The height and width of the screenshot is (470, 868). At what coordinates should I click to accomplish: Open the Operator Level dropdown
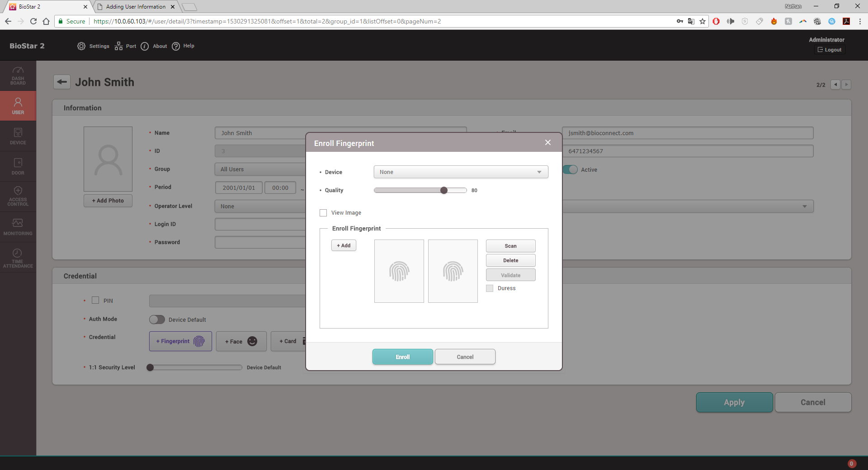click(x=260, y=207)
